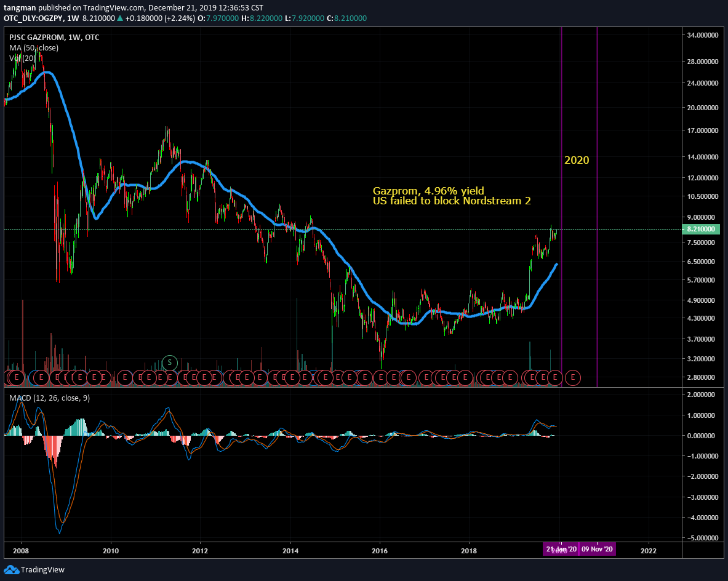
Task: Click the 34.000000 price axis label
Action: point(703,35)
